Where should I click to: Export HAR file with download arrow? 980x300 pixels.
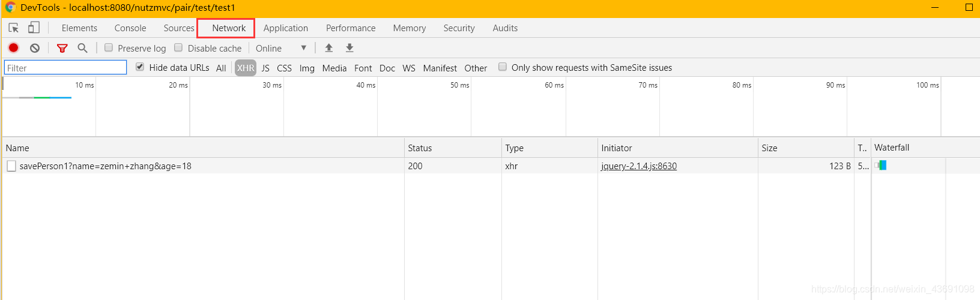[x=349, y=48]
